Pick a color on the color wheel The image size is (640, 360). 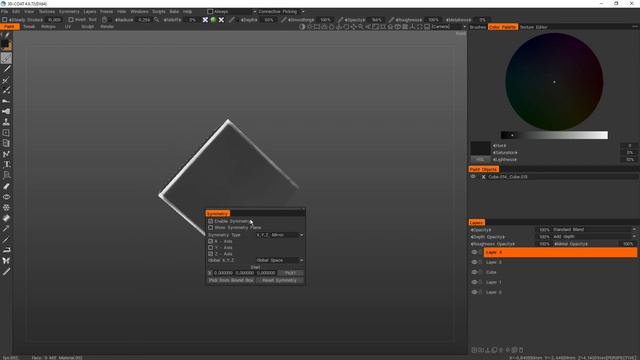point(554,82)
